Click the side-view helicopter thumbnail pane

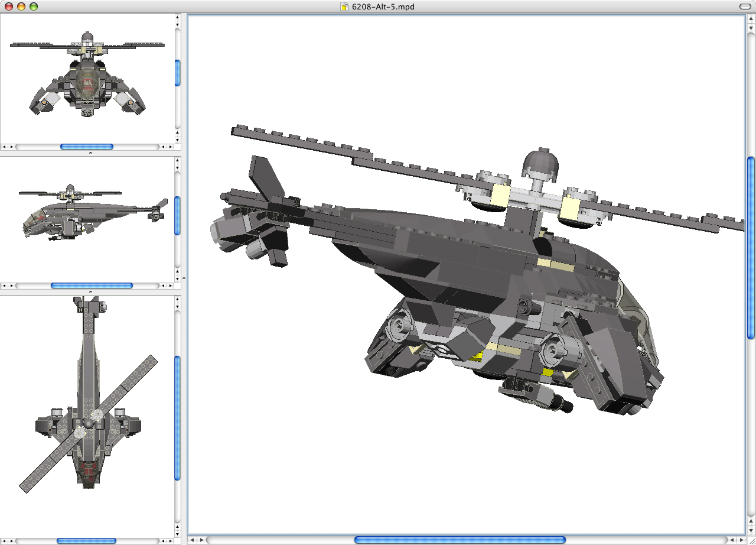tap(89, 219)
